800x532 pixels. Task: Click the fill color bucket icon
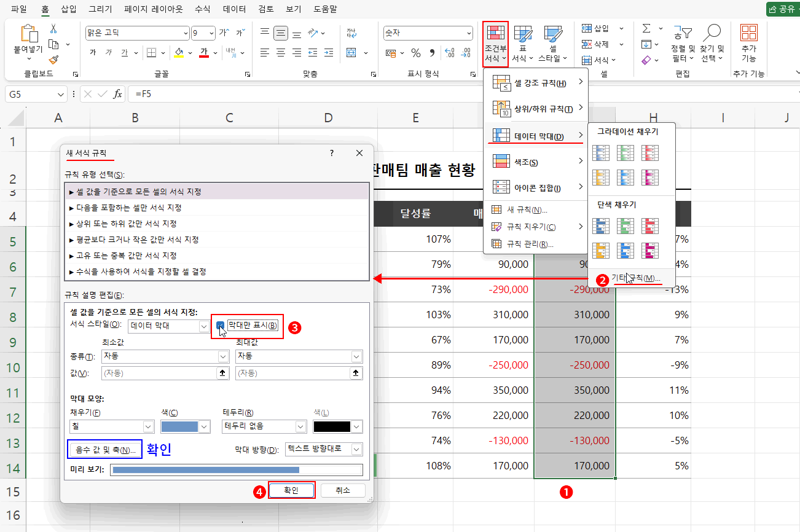click(x=178, y=52)
